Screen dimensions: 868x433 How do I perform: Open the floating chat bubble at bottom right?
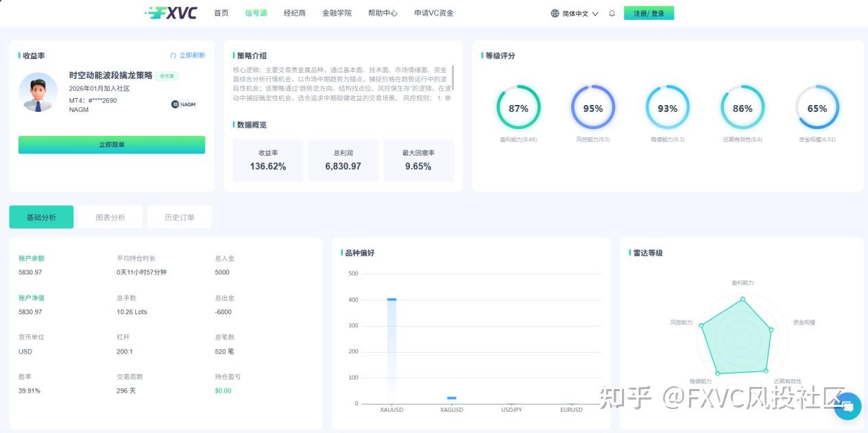coord(847,406)
